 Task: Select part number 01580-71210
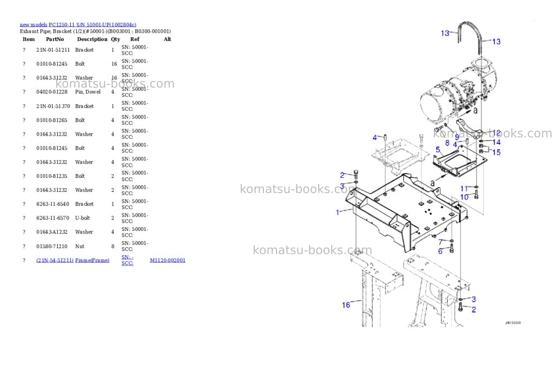[51, 246]
